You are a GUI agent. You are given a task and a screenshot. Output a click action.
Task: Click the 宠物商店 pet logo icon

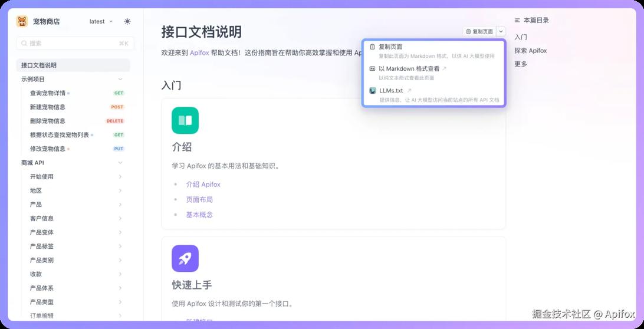point(22,21)
